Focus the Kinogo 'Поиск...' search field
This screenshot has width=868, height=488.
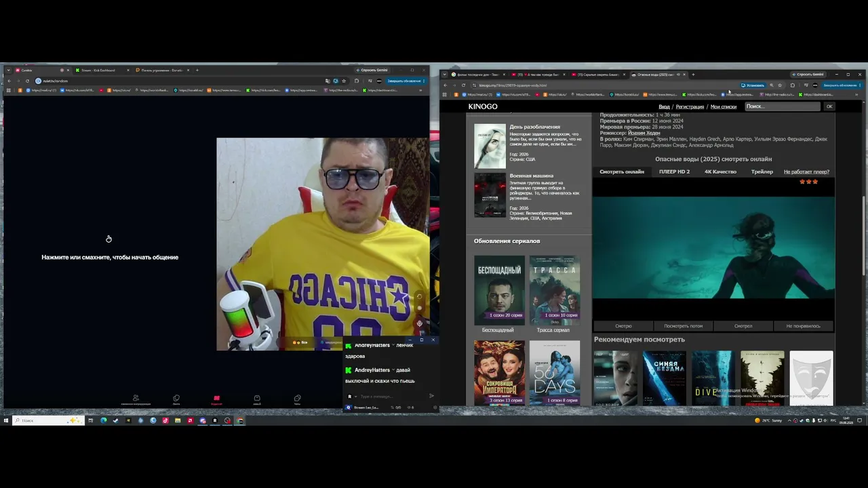pyautogui.click(x=783, y=106)
